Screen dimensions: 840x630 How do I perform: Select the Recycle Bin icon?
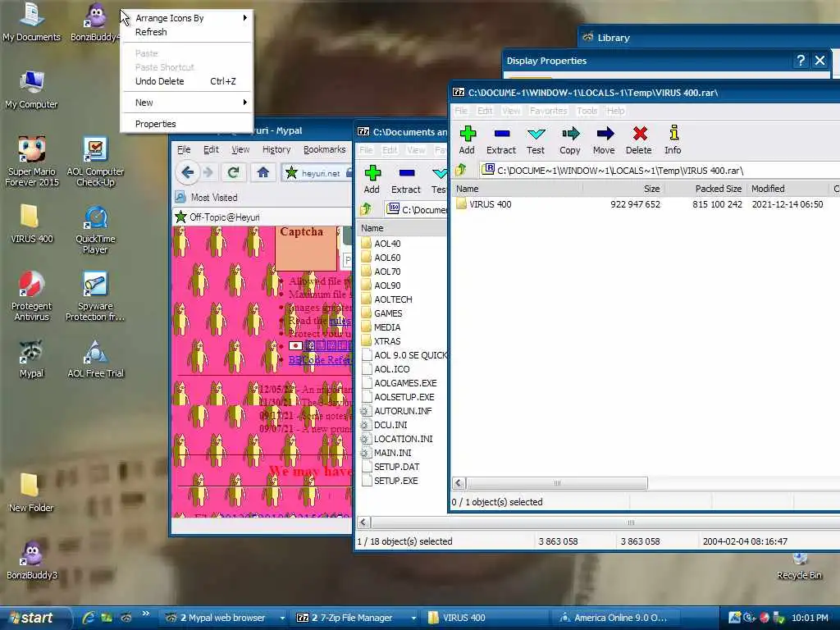coord(799,567)
